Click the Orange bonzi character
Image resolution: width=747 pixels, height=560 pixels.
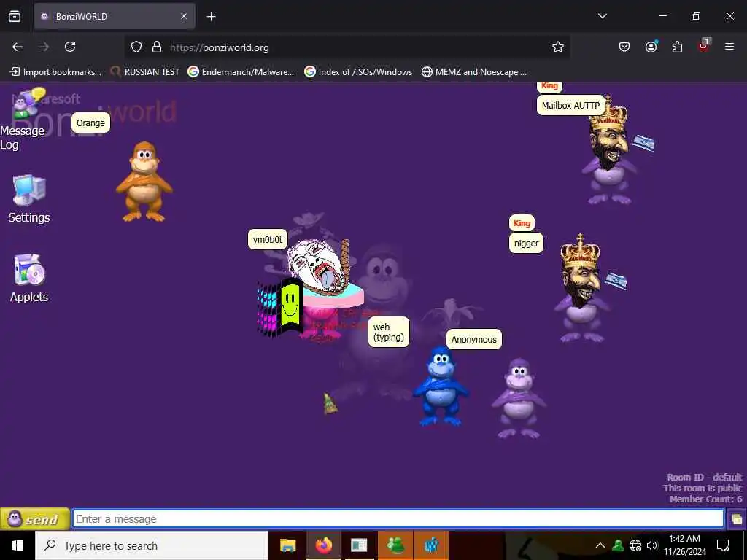coord(144,182)
